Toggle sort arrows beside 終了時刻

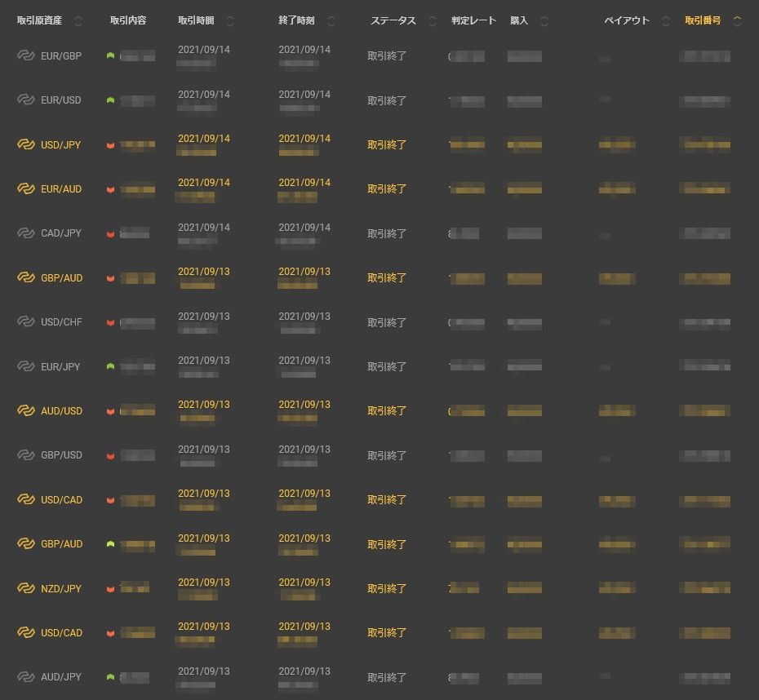tap(331, 21)
